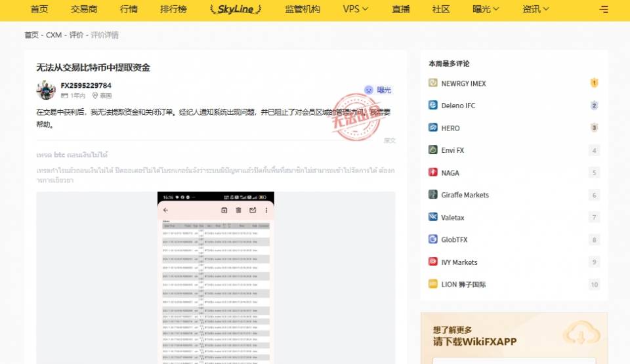630x364 pixels.
Task: Open 监管机构 in top navigation
Action: (x=303, y=9)
